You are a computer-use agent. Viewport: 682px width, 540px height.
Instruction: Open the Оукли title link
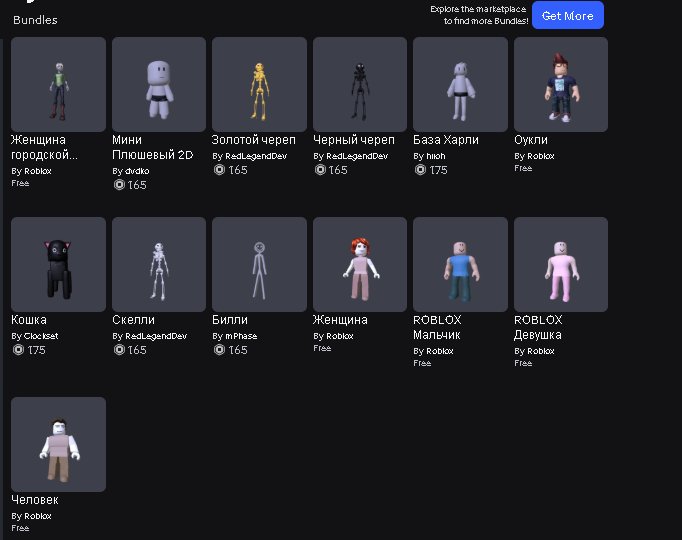coord(531,140)
